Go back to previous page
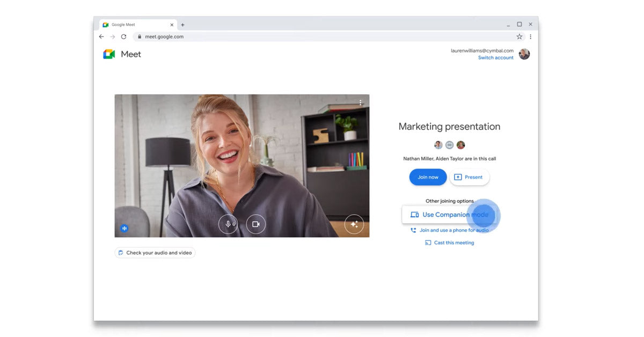The width and height of the screenshot is (644, 337). click(x=101, y=37)
